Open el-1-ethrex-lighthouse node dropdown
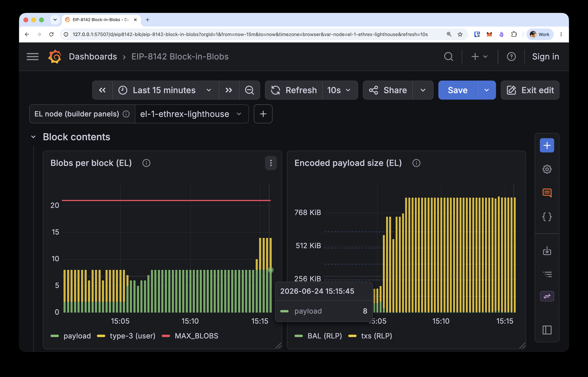Image resolution: width=588 pixels, height=377 pixels. 191,114
